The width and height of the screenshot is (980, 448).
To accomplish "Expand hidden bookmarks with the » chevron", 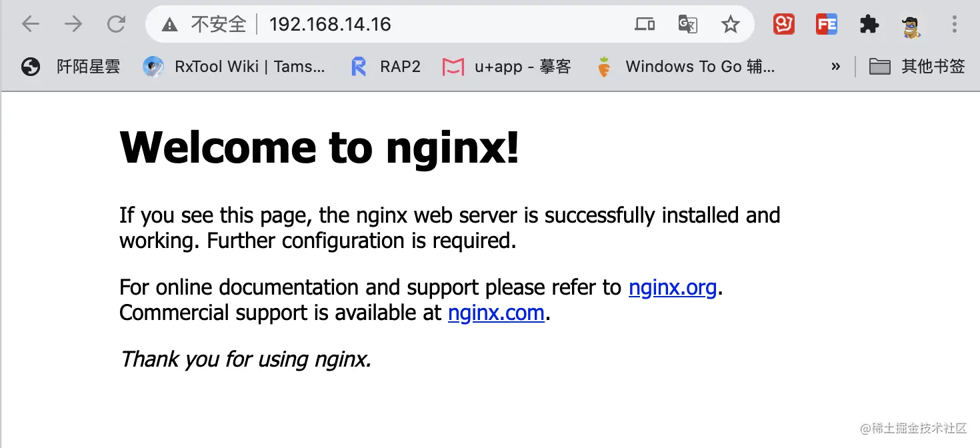I will click(835, 66).
